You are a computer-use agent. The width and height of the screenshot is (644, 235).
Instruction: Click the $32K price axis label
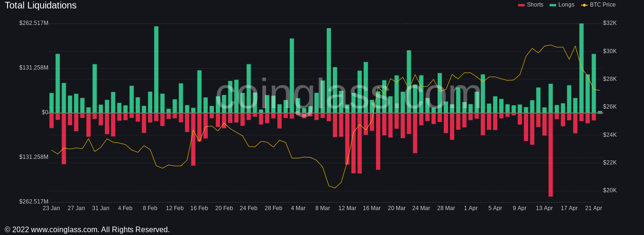[610, 23]
